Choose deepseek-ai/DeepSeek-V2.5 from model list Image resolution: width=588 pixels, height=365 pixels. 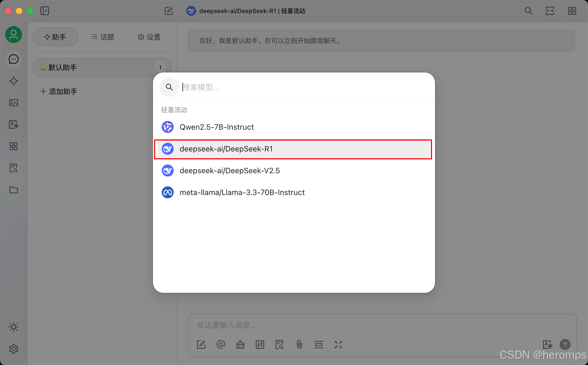(229, 171)
